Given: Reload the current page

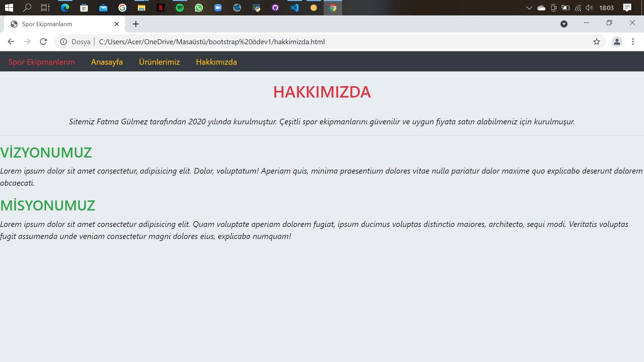Looking at the screenshot, I should tap(43, 42).
